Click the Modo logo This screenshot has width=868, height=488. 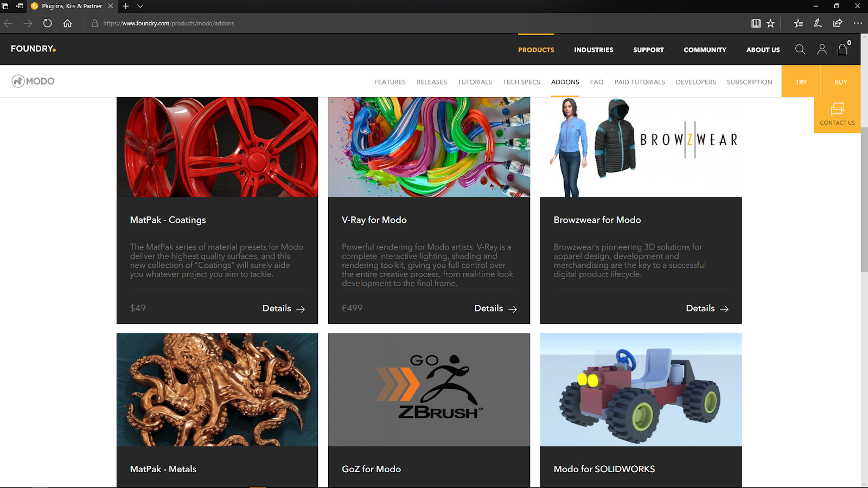point(33,81)
